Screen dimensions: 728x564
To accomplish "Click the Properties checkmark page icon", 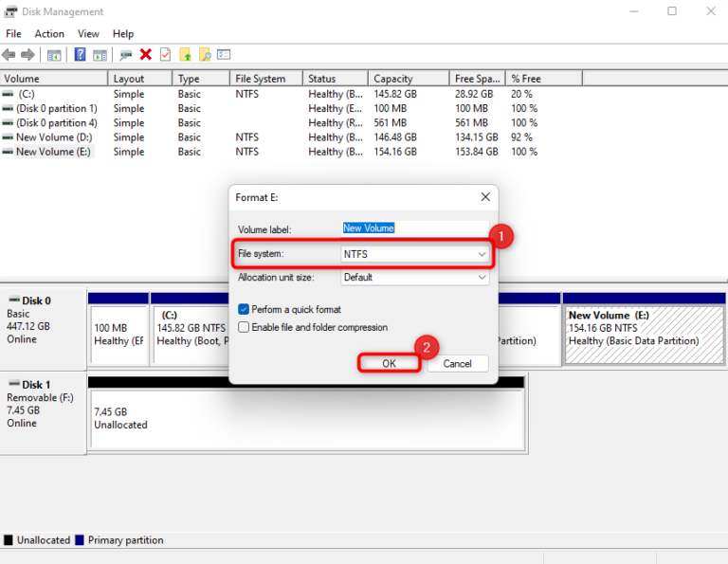I will tap(165, 55).
